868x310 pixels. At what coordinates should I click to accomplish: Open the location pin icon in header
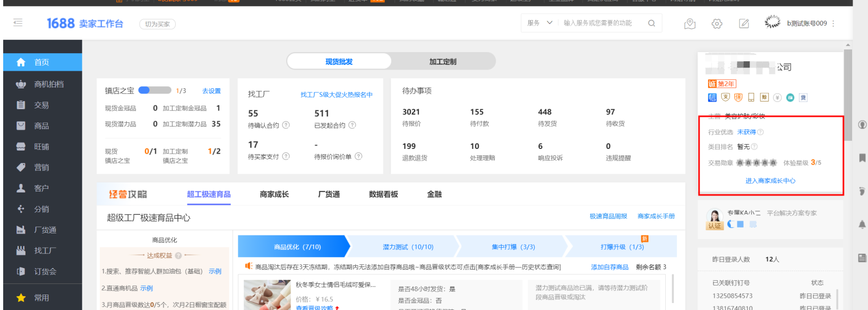(690, 23)
